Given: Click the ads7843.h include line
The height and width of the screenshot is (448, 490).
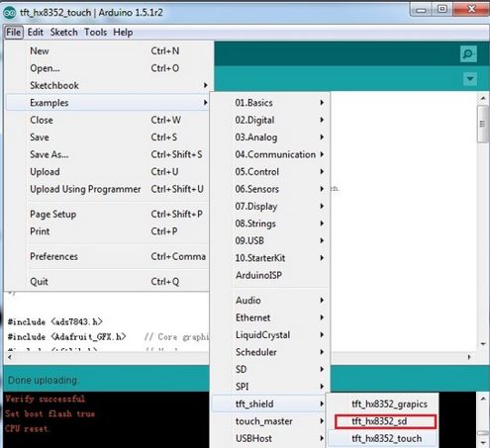Looking at the screenshot, I should tap(54, 321).
